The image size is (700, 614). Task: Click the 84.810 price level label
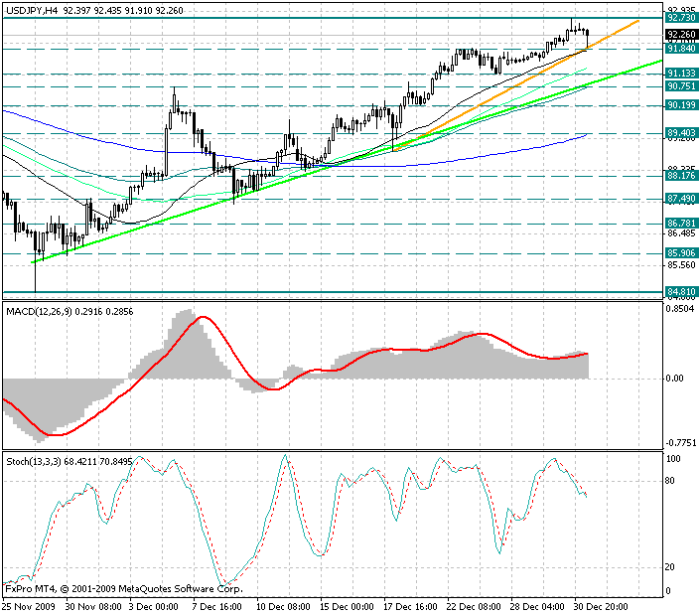click(681, 292)
